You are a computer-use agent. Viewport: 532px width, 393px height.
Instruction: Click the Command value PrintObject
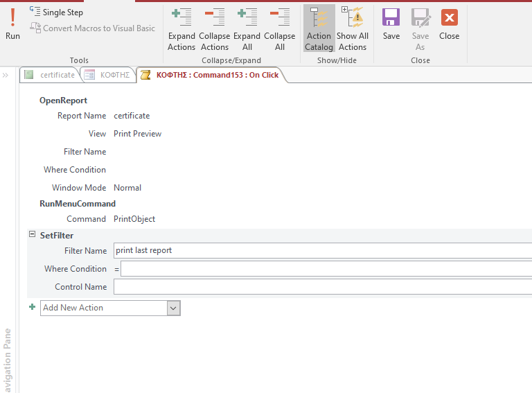click(134, 219)
